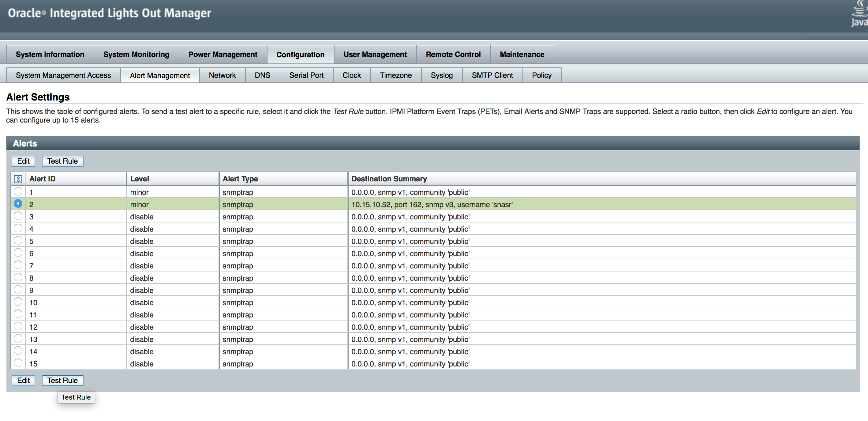This screenshot has height=421, width=868.
Task: Click the selection column header icon
Action: coord(18,179)
